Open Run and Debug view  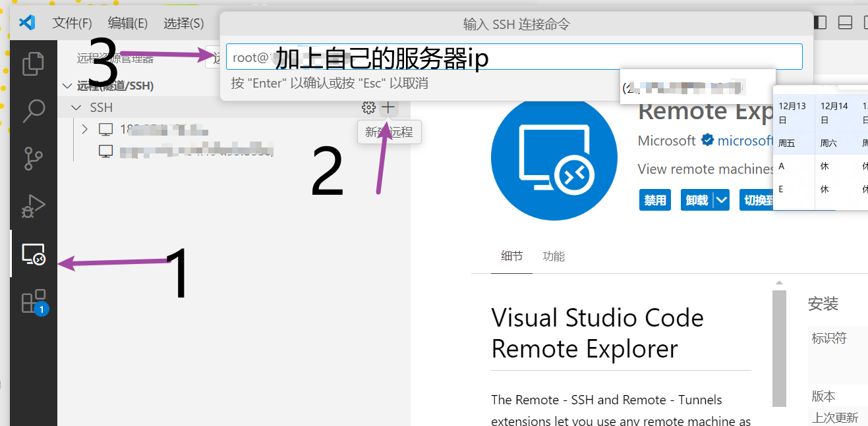[x=34, y=206]
